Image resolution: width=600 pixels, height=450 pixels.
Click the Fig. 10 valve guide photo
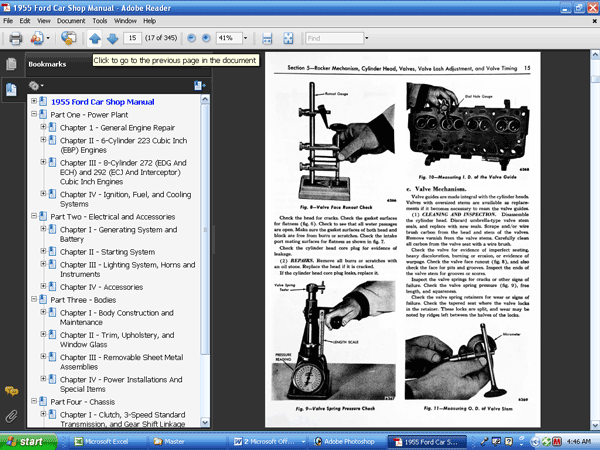(468, 127)
